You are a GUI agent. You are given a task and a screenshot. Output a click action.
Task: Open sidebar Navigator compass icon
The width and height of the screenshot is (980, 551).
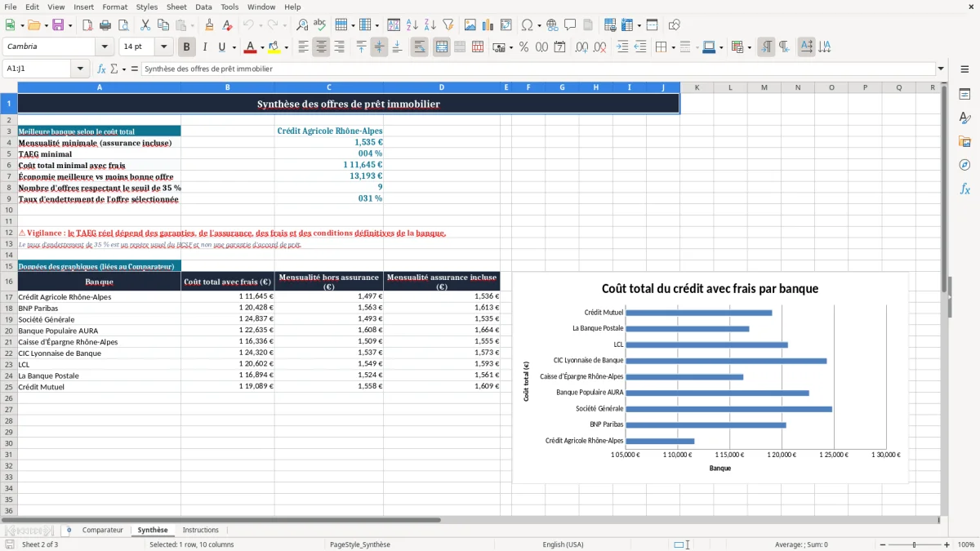tap(964, 165)
